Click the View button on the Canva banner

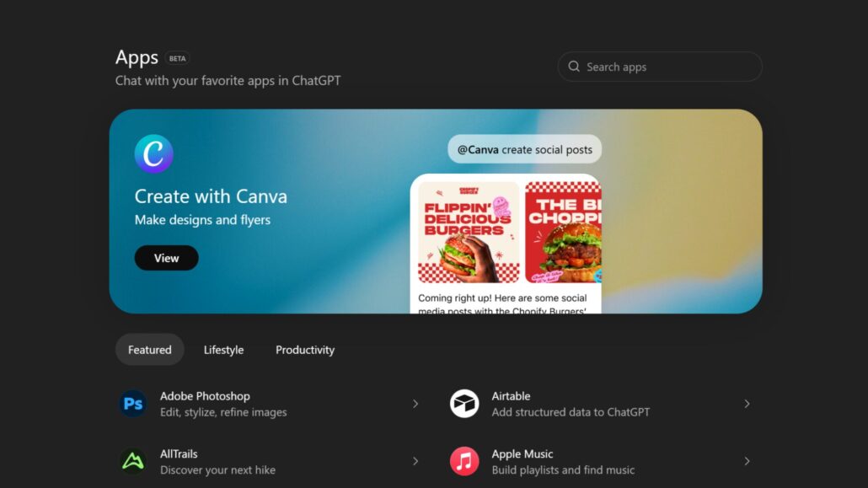[166, 257]
